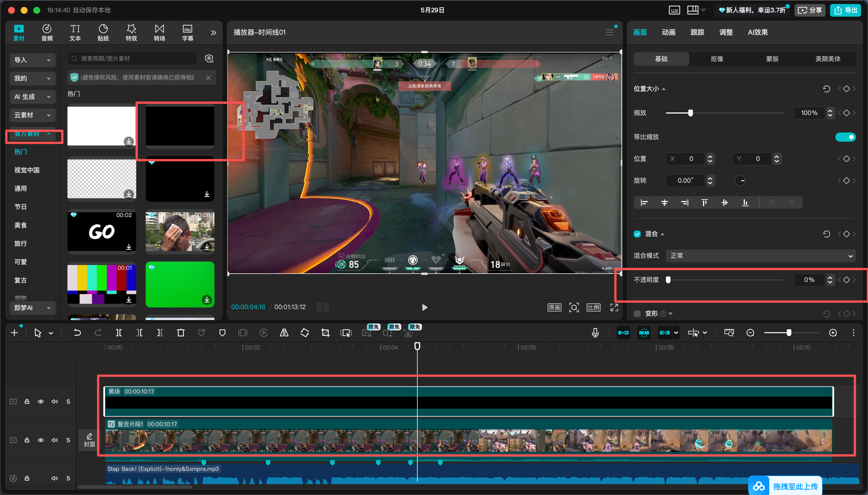Click the 不透明度 opacity slider handle
The width and height of the screenshot is (868, 495).
point(668,280)
